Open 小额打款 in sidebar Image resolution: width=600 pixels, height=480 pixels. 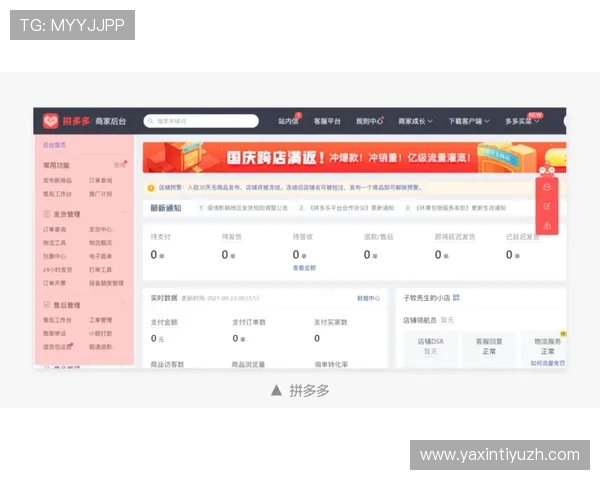click(x=101, y=333)
